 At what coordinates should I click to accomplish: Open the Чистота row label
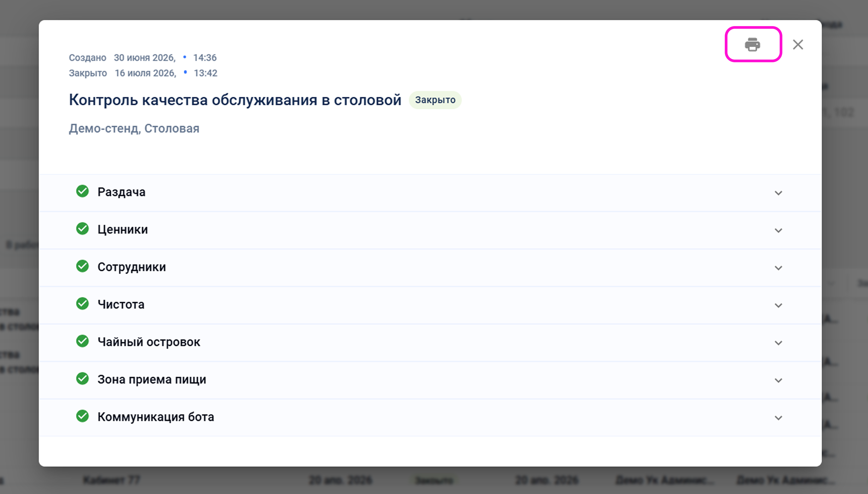[121, 305]
